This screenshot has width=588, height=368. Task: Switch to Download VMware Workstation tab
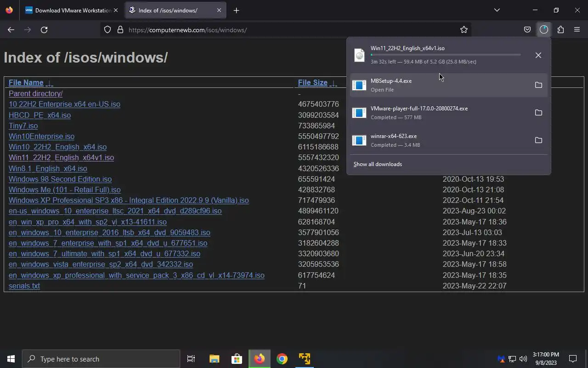[71, 10]
